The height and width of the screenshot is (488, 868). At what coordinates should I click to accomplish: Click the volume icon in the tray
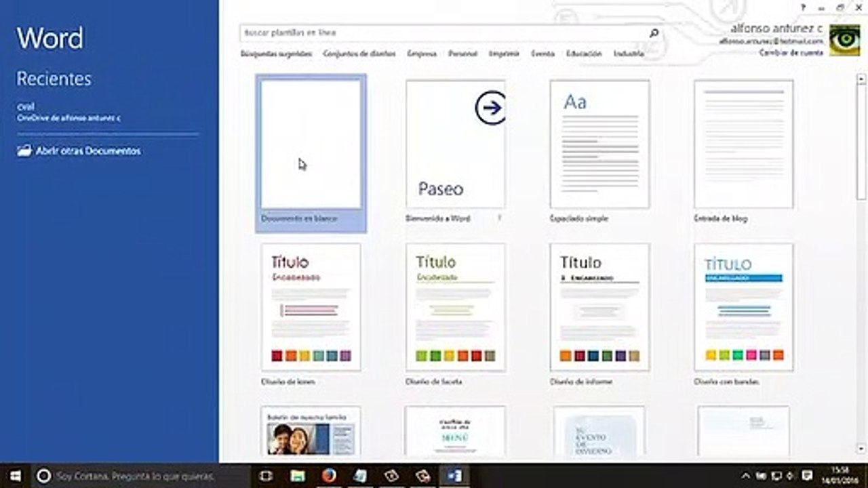tap(790, 476)
